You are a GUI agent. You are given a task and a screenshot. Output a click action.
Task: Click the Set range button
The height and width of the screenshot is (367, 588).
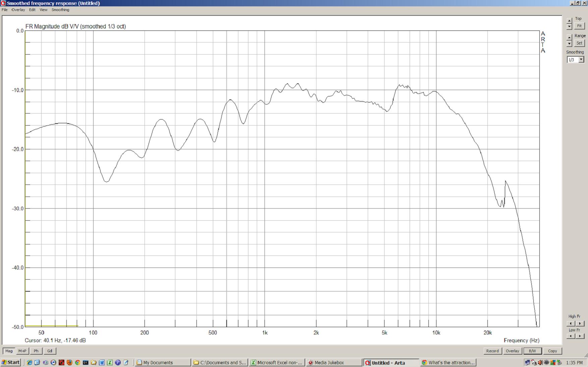click(579, 43)
